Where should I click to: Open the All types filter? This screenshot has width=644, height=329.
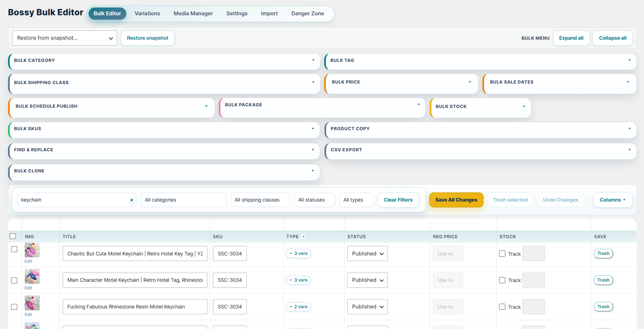tap(357, 200)
